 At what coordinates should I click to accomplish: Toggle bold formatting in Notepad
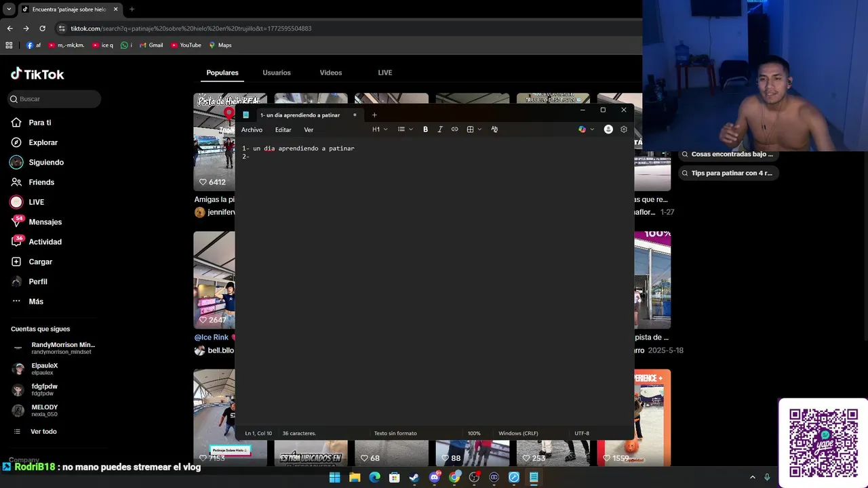[x=425, y=129]
